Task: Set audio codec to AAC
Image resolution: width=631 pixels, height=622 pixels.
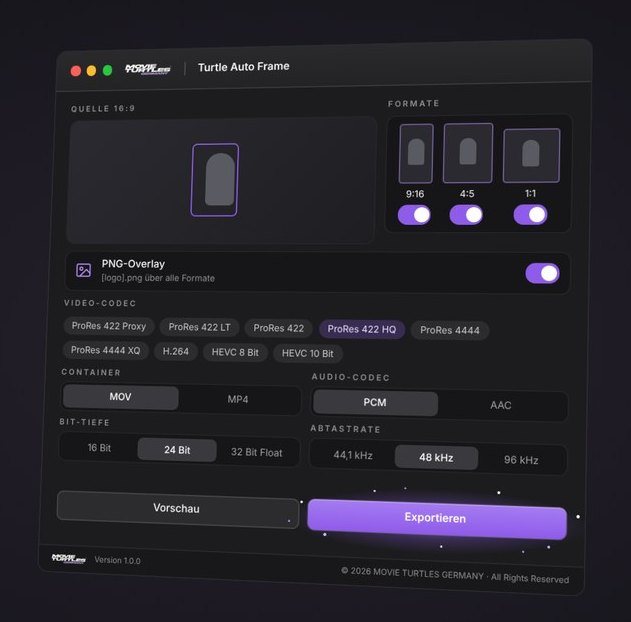Action: click(501, 406)
